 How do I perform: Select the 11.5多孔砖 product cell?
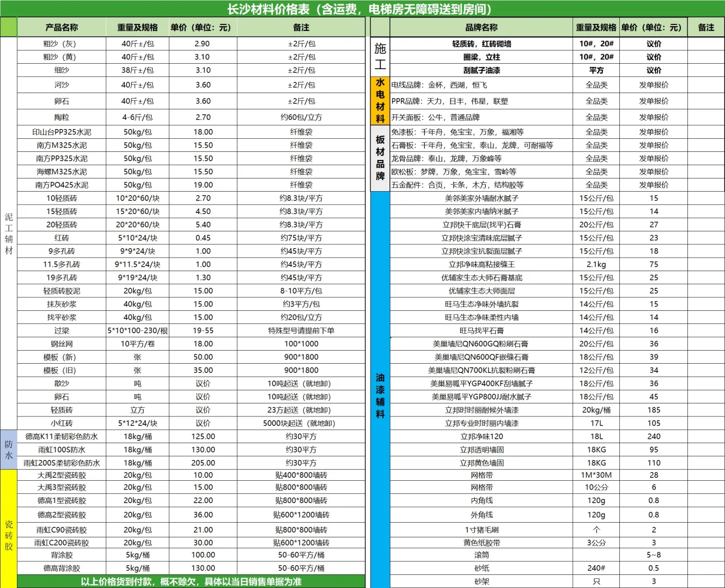(62, 264)
